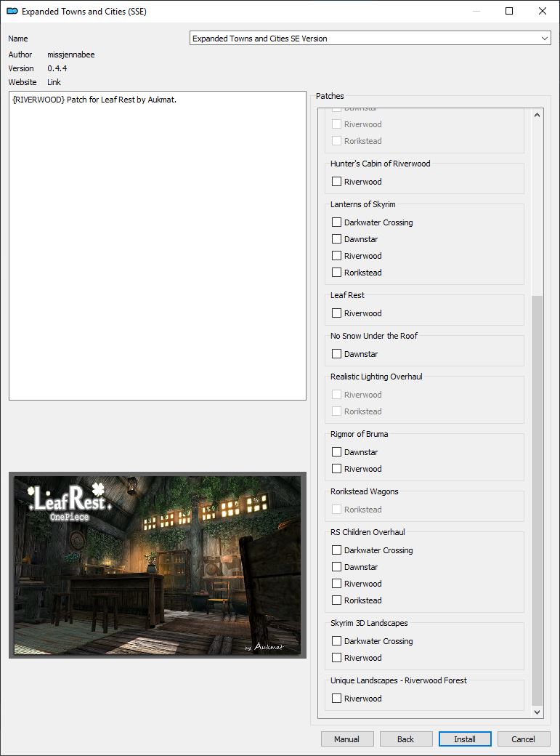Enable Riverwood under Rigmor of Bruma
This screenshot has width=560, height=756.
[337, 469]
